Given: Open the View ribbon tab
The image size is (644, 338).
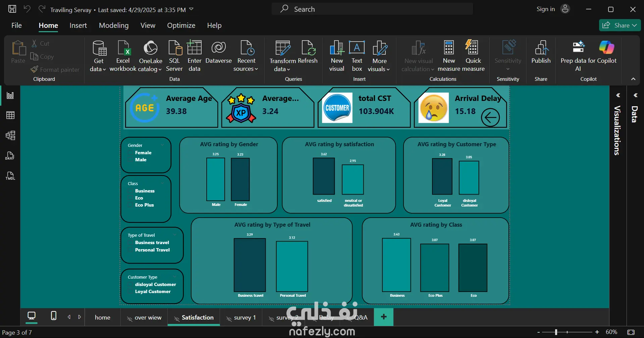Looking at the screenshot, I should pos(148,25).
